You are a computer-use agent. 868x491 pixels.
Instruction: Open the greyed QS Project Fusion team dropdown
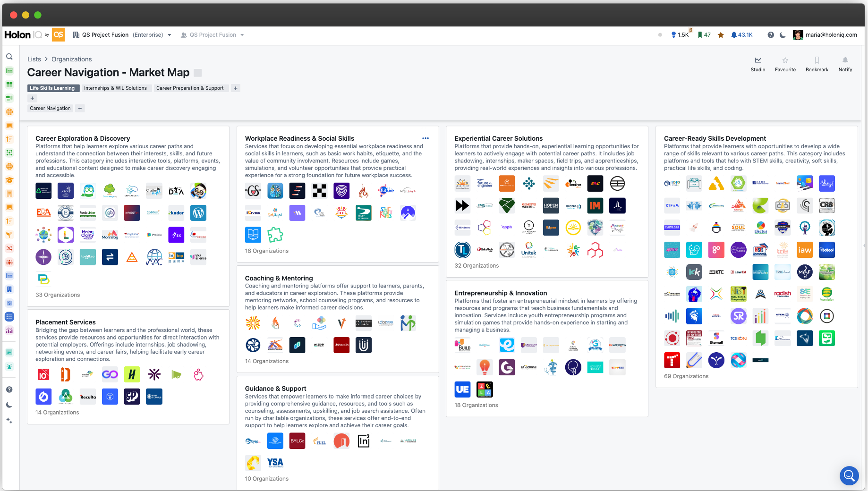click(213, 35)
